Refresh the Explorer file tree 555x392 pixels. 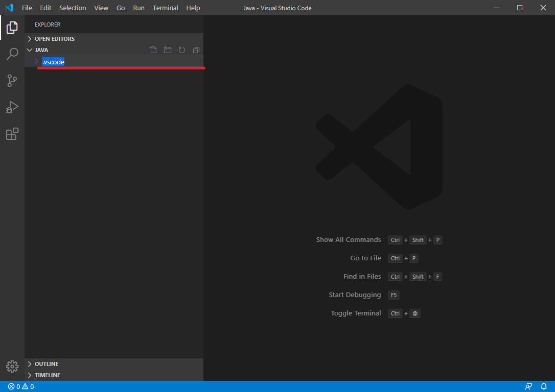(x=182, y=50)
